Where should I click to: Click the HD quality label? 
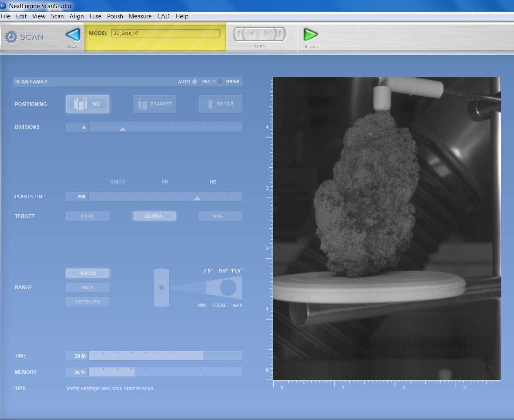[213, 182]
